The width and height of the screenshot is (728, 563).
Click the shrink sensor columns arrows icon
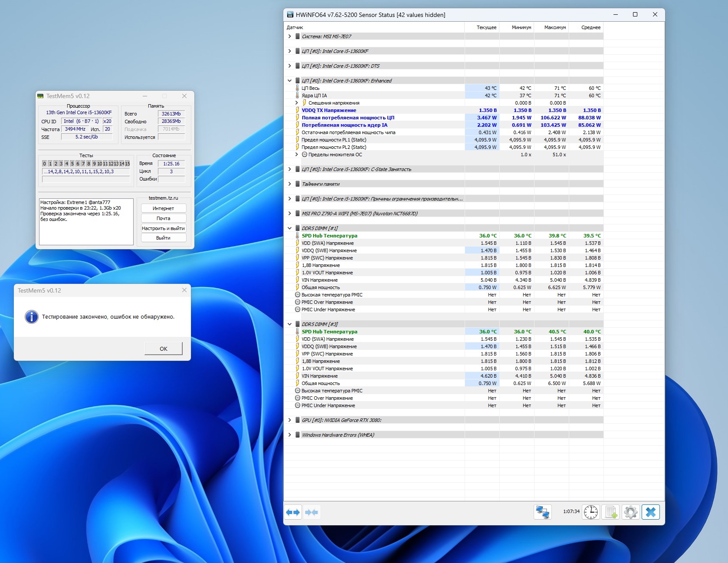pos(312,512)
